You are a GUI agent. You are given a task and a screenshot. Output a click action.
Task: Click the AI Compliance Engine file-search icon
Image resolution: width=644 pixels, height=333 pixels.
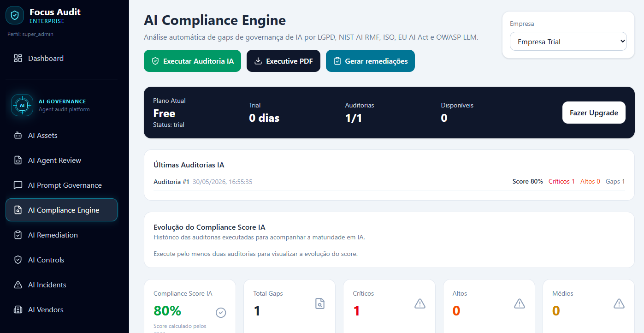[18, 210]
